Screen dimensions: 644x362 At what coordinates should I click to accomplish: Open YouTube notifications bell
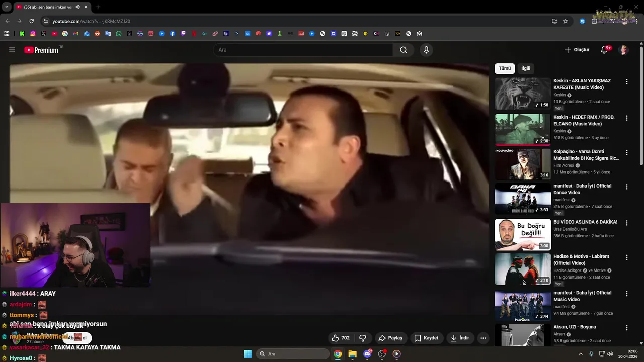pyautogui.click(x=605, y=50)
